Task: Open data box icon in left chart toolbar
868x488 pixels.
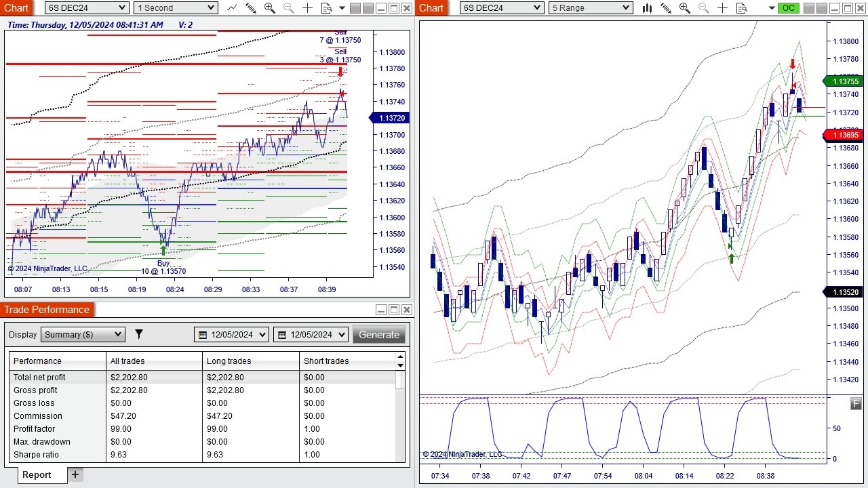Action: pyautogui.click(x=326, y=7)
